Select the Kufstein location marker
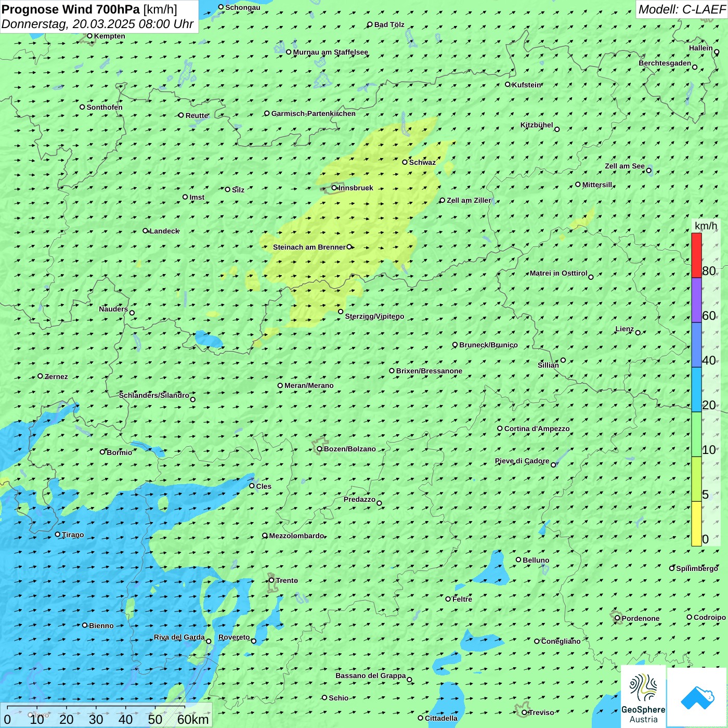This screenshot has width=728, height=728. pyautogui.click(x=508, y=84)
